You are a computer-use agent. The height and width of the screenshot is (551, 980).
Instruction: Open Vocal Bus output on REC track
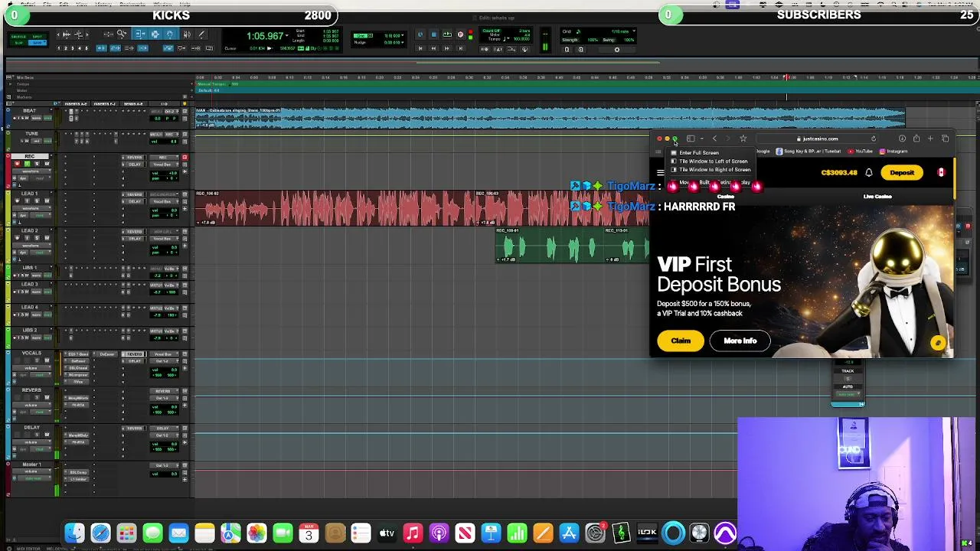point(164,165)
